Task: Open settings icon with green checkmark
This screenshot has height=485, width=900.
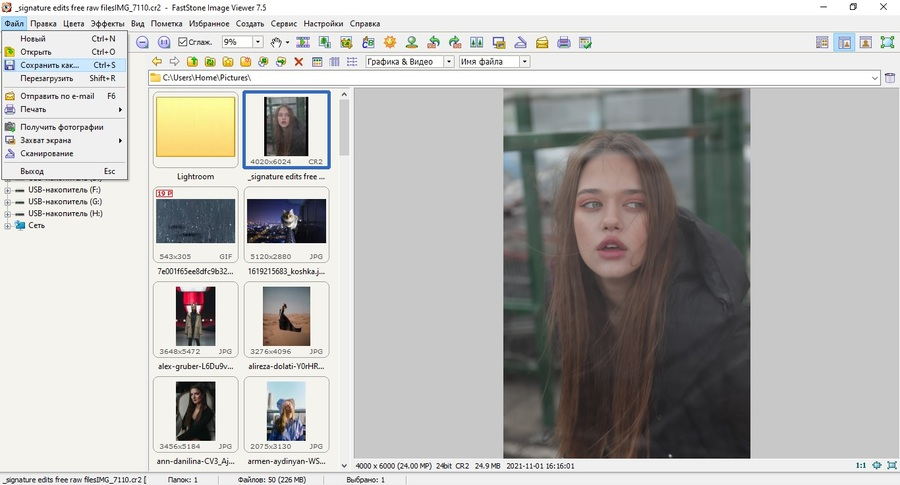Action: tap(585, 42)
